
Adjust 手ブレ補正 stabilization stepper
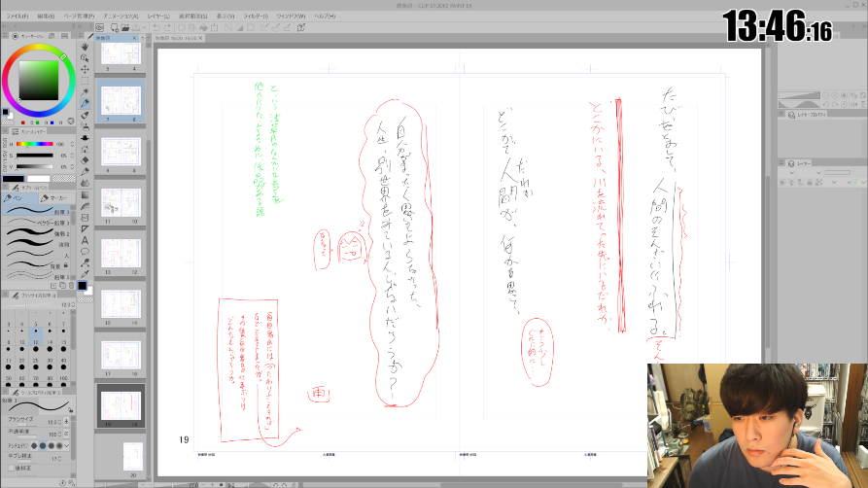(x=60, y=458)
